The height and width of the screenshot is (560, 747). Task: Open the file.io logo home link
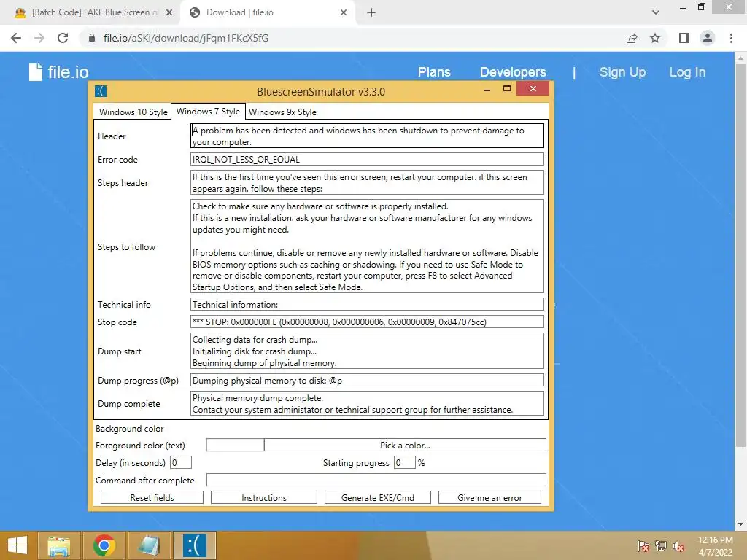coord(58,72)
